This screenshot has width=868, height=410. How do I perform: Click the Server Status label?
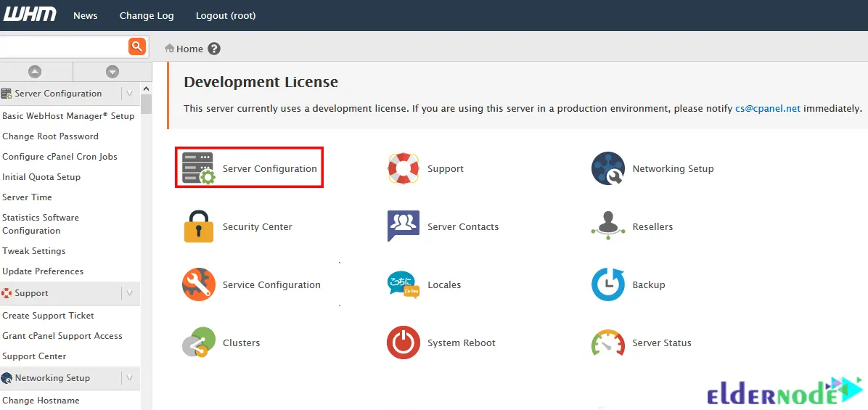point(662,343)
